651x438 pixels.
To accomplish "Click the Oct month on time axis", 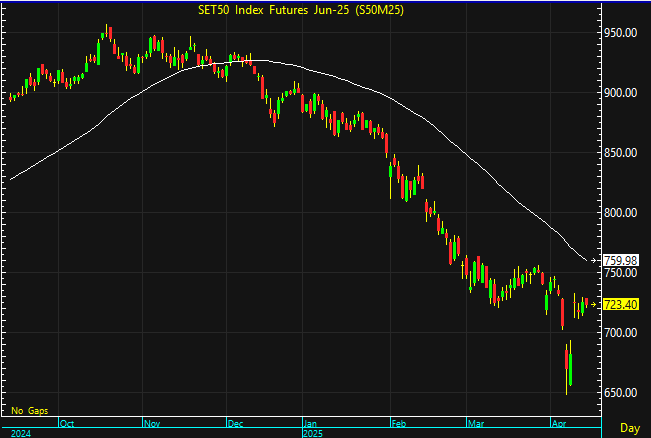I will click(67, 423).
